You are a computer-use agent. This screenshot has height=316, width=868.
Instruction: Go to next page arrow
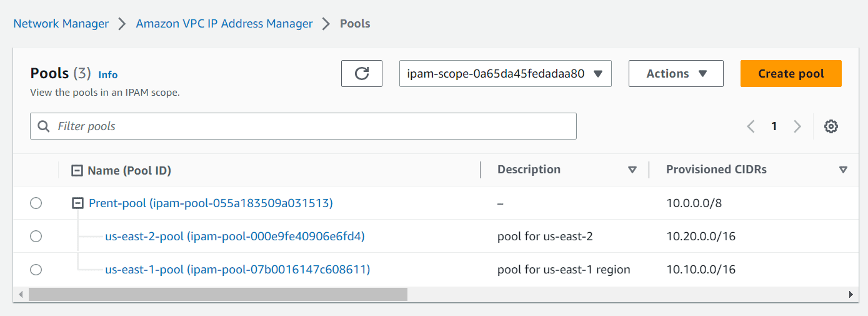point(797,126)
